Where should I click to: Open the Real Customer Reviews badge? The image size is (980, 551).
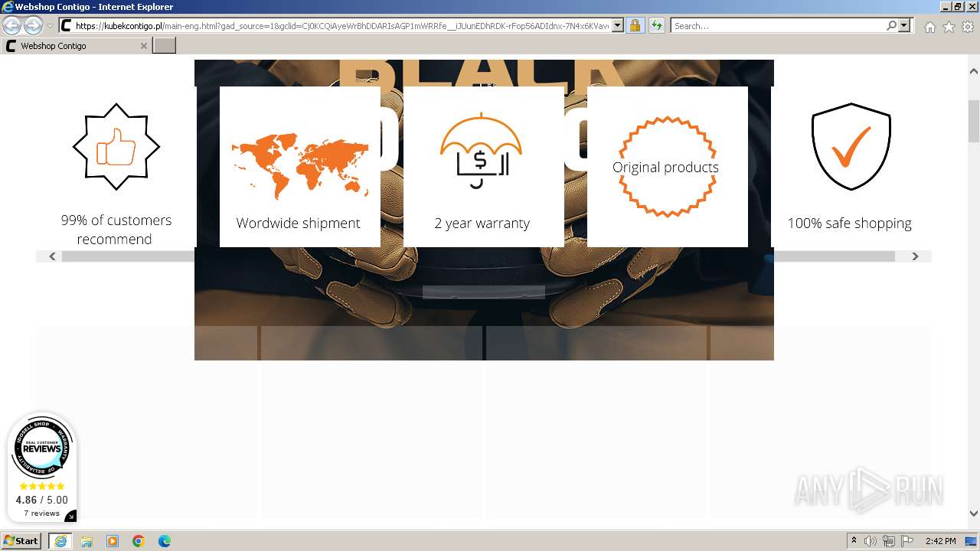tap(41, 448)
